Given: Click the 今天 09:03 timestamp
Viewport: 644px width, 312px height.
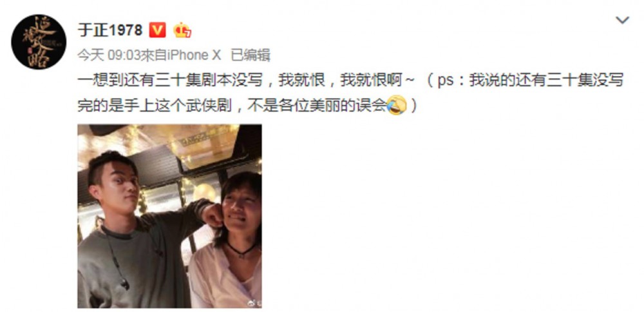Looking at the screenshot, I should (x=109, y=55).
